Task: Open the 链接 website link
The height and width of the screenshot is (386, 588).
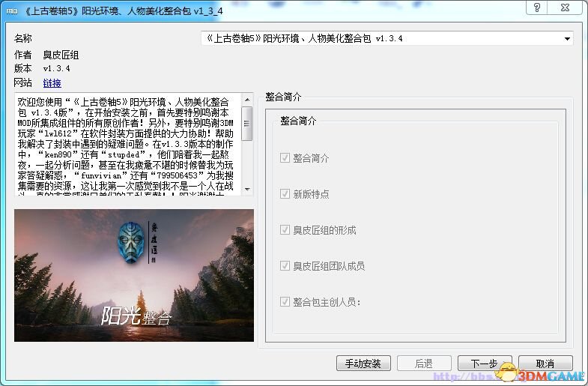Action: tap(52, 83)
